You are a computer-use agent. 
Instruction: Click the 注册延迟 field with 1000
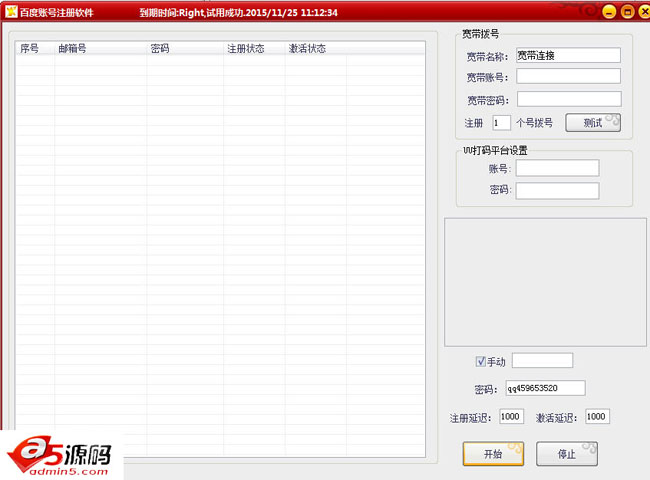[511, 417]
